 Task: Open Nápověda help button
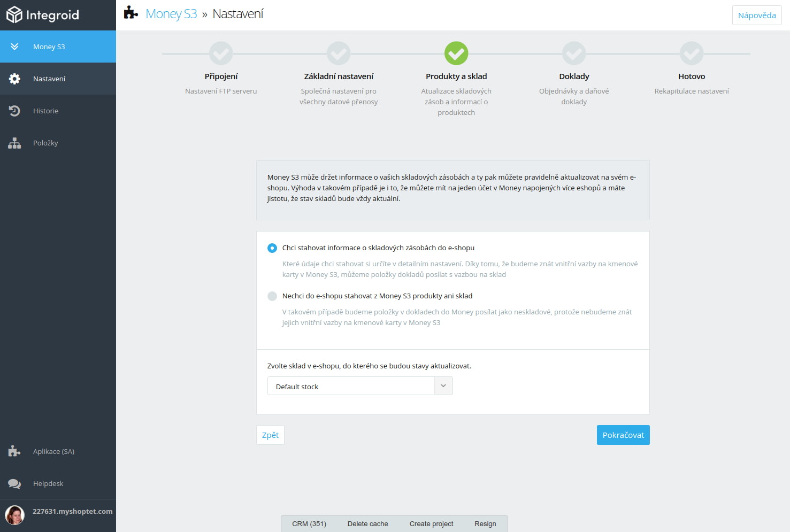pos(757,15)
